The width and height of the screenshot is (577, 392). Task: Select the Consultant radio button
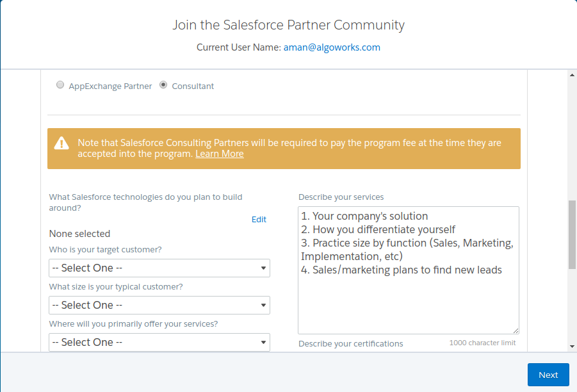(x=163, y=85)
